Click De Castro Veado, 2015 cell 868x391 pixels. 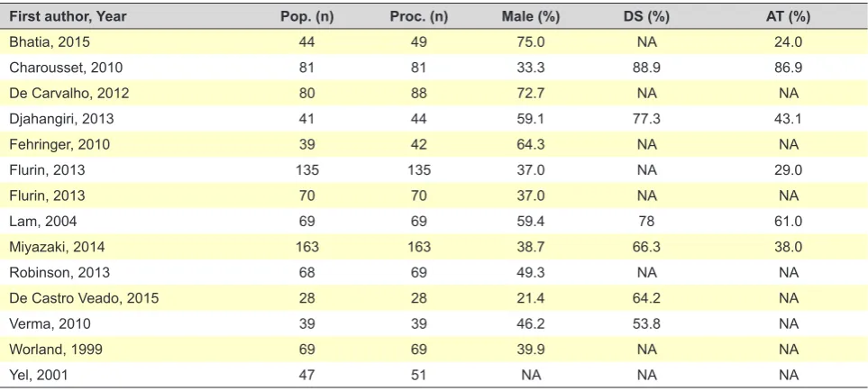(84, 298)
